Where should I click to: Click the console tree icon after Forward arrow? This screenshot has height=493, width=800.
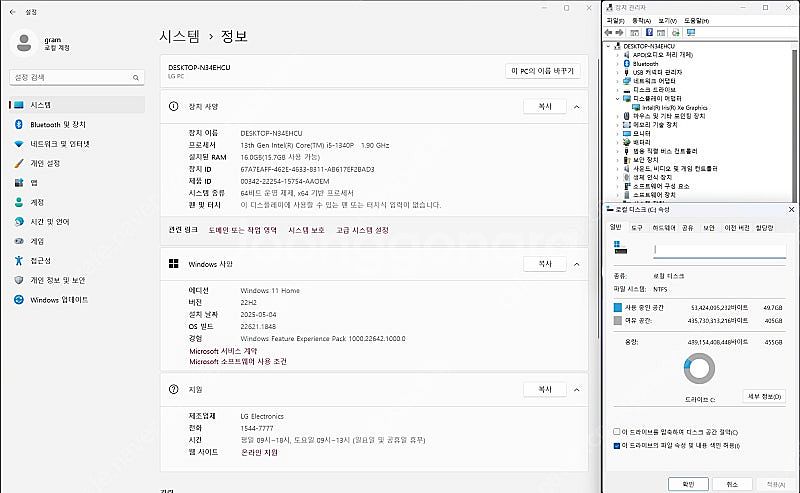[634, 33]
